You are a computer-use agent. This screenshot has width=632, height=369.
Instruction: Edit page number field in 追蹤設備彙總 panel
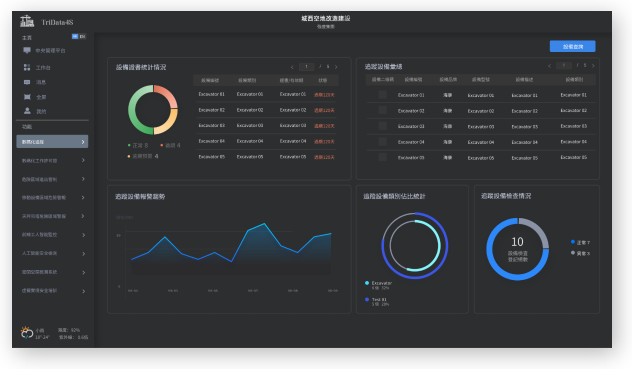pyautogui.click(x=563, y=65)
